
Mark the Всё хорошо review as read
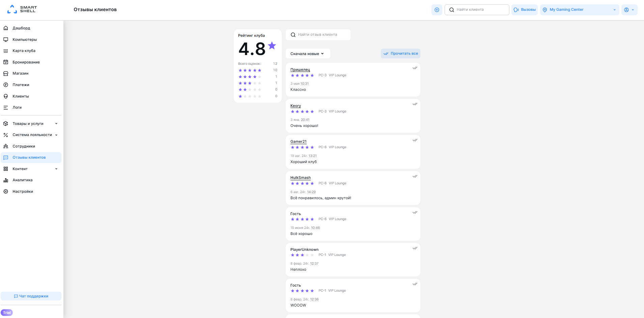415,212
